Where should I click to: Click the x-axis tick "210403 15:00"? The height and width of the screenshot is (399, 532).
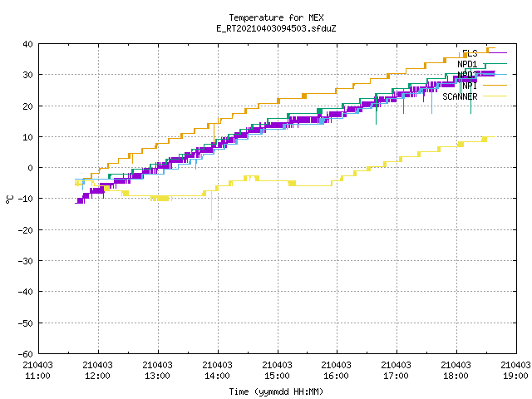coord(277,371)
